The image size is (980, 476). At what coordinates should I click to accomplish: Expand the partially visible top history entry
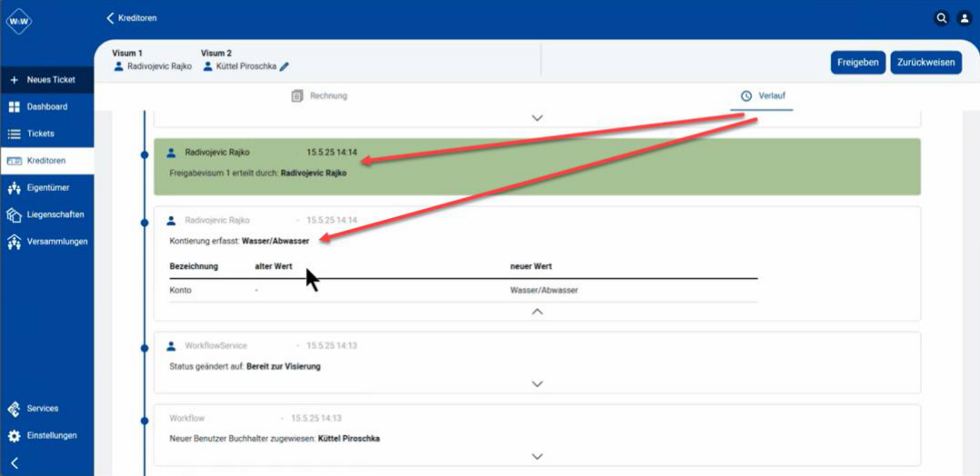[537, 117]
